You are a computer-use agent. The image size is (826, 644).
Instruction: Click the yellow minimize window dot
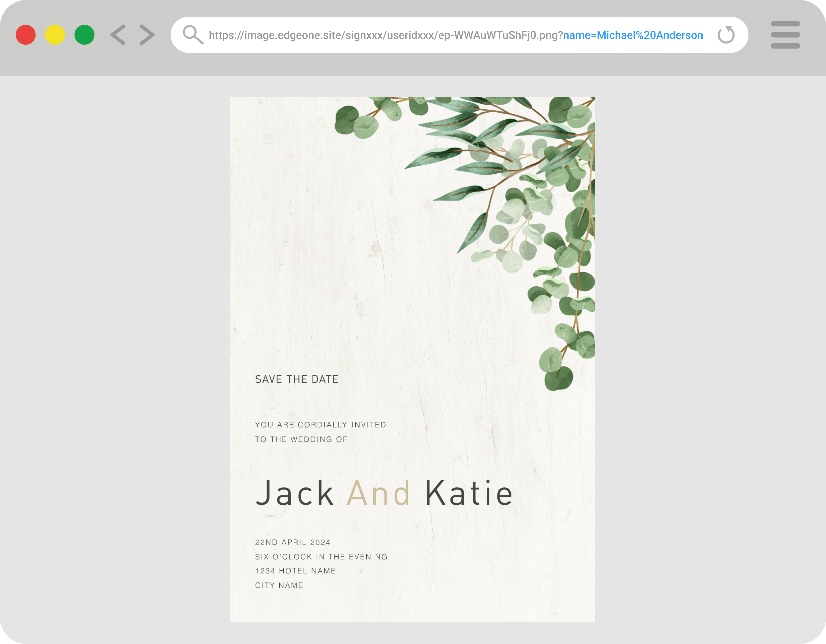point(55,35)
